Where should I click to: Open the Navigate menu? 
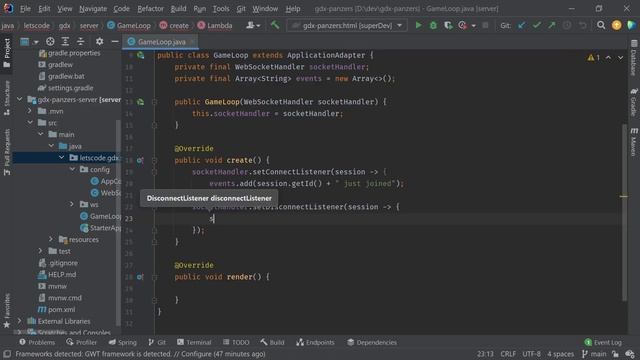93,9
